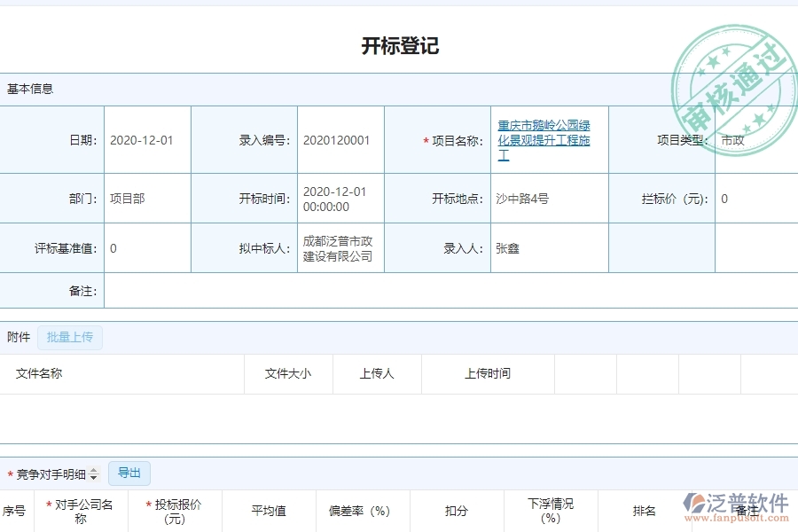
Task: Click the 竞争对手明细 section title
Action: click(x=55, y=473)
